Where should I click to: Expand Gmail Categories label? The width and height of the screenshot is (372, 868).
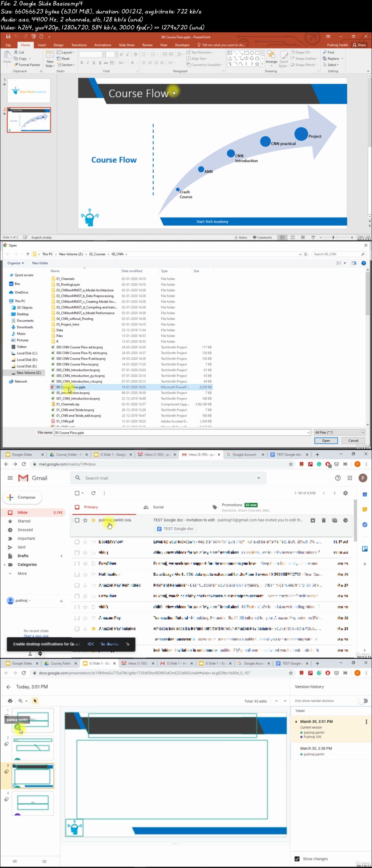point(5,565)
